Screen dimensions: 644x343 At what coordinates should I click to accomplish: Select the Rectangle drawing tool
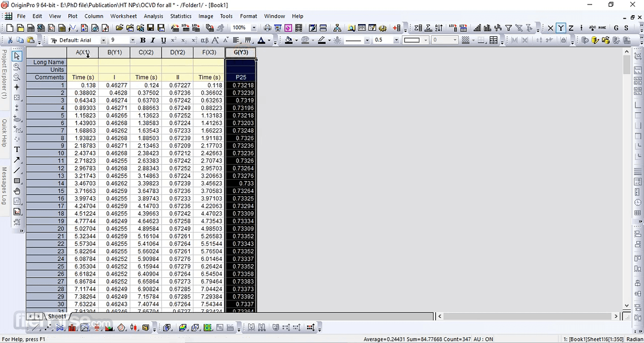pyautogui.click(x=17, y=181)
